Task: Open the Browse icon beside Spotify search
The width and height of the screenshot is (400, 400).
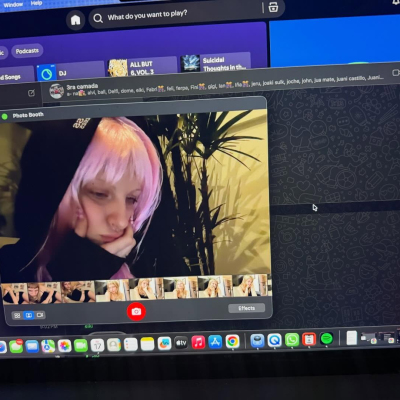Action: [x=273, y=7]
